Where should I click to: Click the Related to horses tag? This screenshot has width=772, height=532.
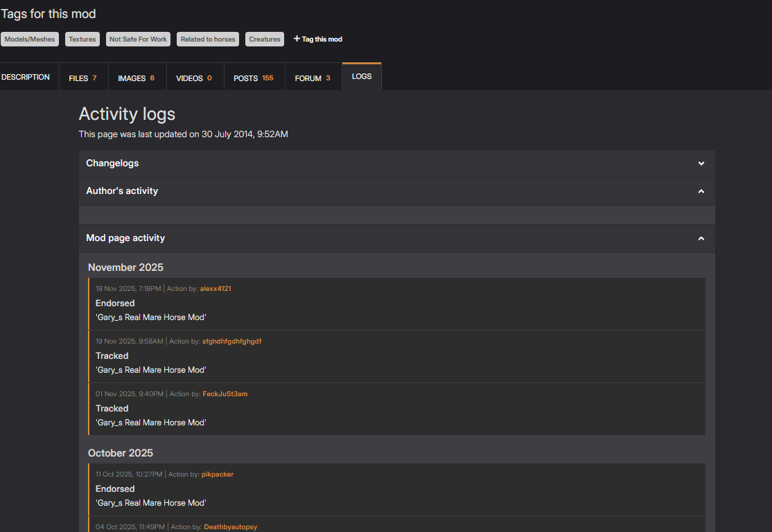coord(208,39)
